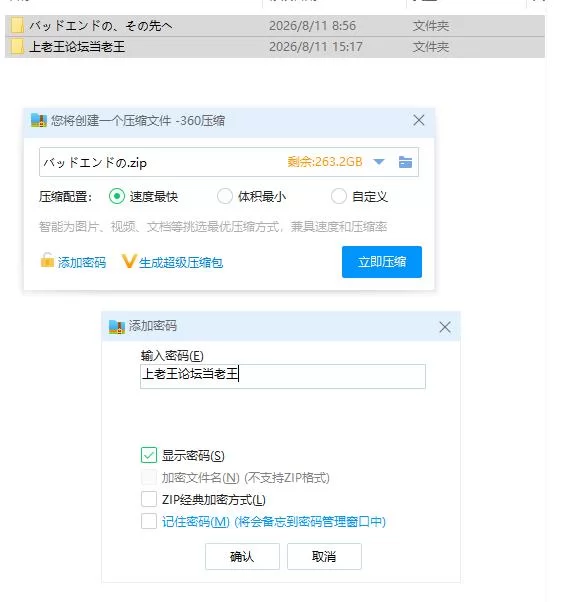Close the 添加密码 dialog
The height and width of the screenshot is (602, 579).
tap(445, 327)
